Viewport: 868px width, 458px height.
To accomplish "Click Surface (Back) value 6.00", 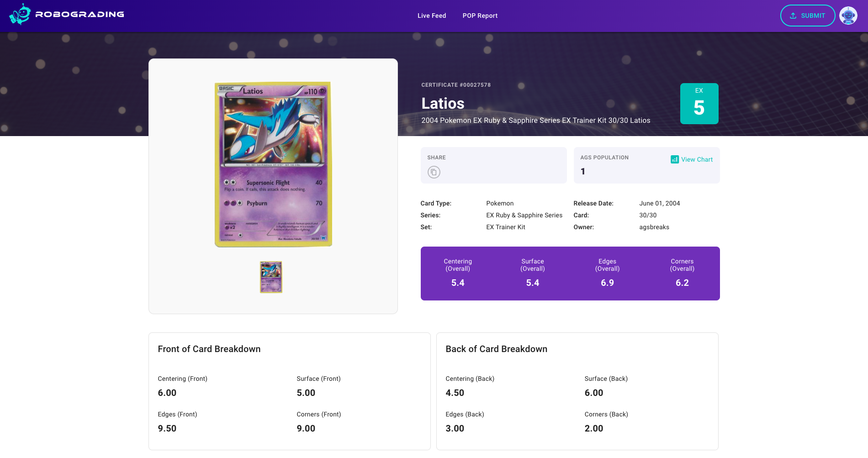I will click(594, 393).
